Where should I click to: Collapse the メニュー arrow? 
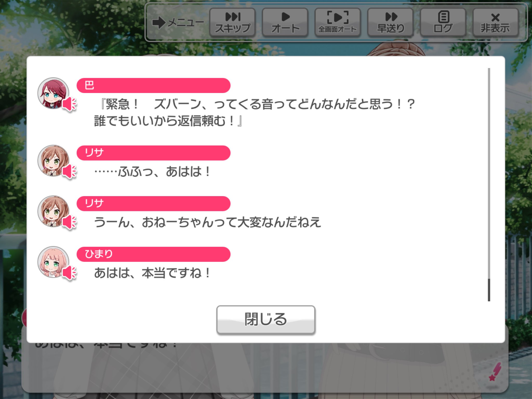tap(178, 23)
